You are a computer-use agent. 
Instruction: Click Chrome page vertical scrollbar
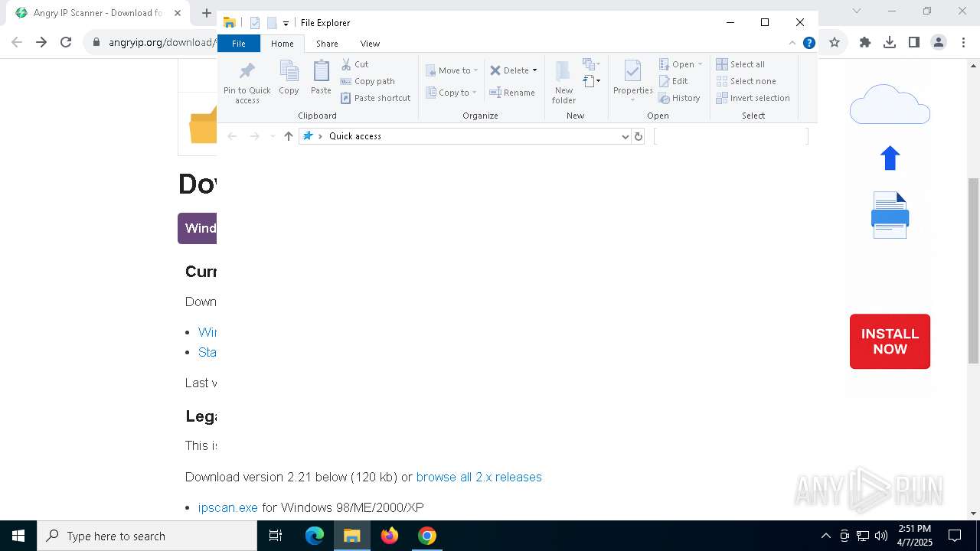click(x=973, y=270)
